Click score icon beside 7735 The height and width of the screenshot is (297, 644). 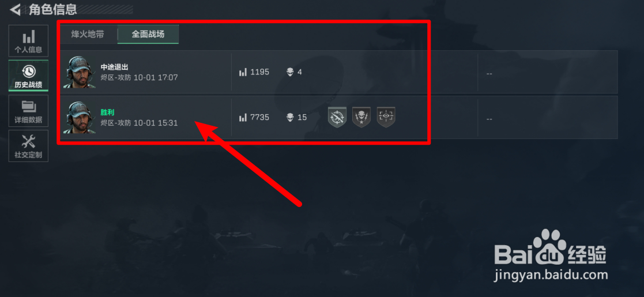click(243, 118)
